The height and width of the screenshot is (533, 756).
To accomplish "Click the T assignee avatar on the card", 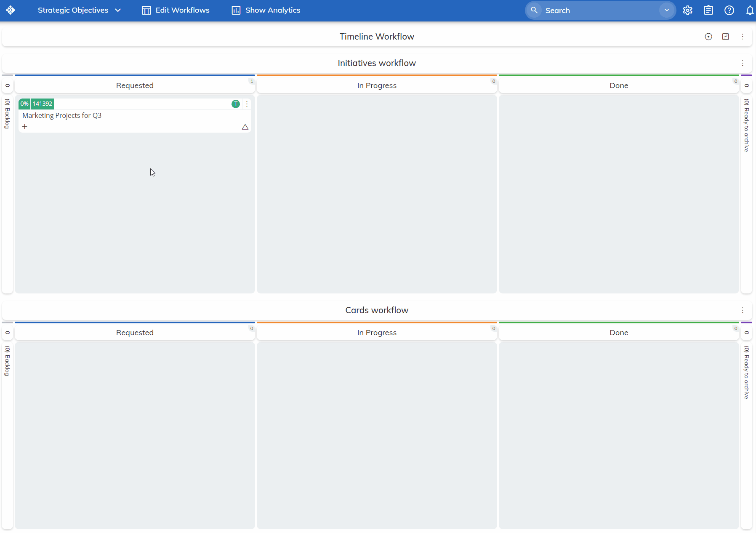I will pyautogui.click(x=235, y=104).
